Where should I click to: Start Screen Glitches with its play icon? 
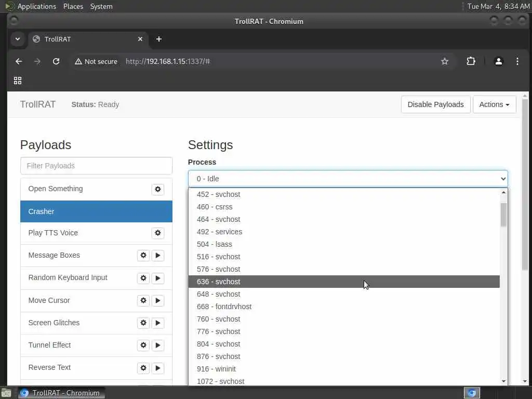coord(158,323)
